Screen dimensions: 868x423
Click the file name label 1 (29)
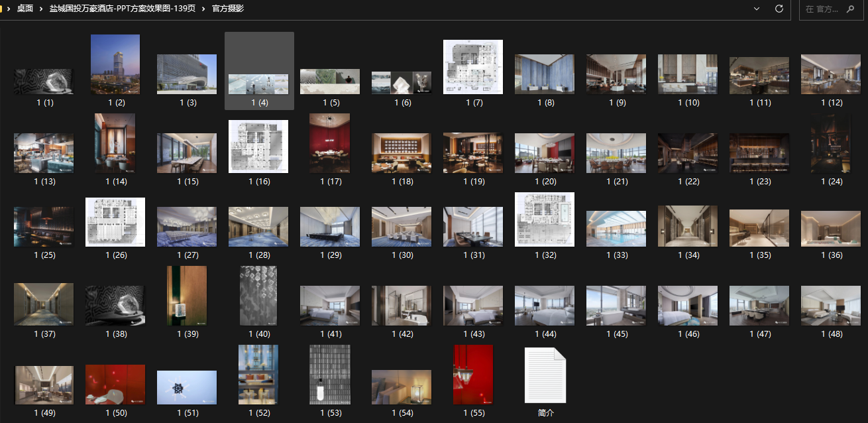(x=330, y=255)
